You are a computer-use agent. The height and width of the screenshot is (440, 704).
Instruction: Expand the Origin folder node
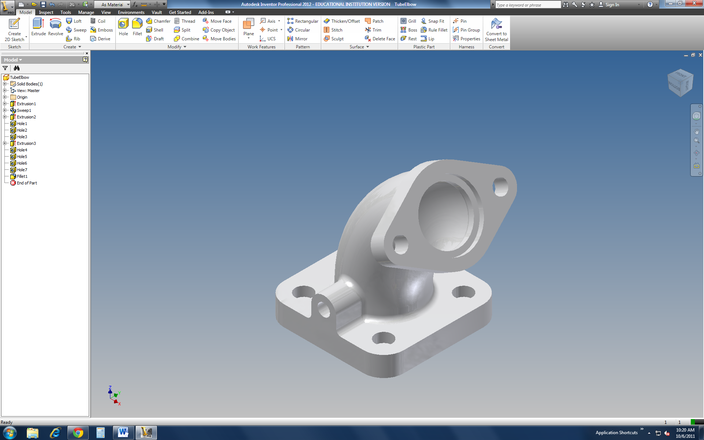point(5,97)
